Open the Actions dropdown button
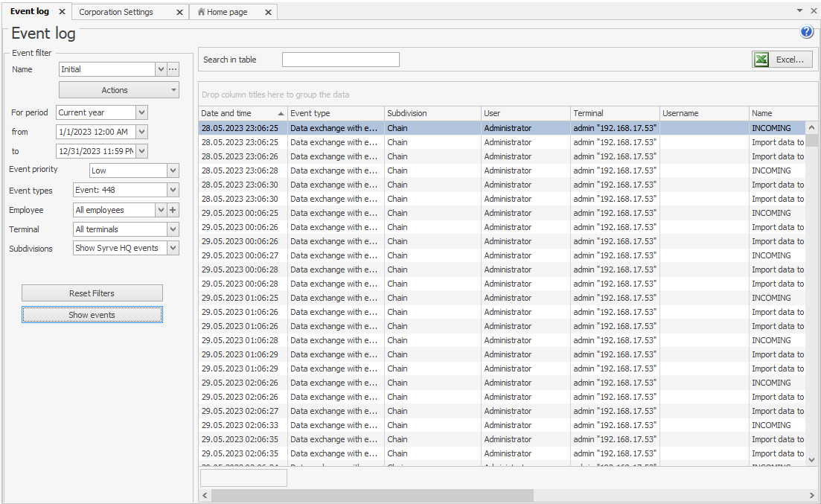821x504 pixels. pos(119,90)
